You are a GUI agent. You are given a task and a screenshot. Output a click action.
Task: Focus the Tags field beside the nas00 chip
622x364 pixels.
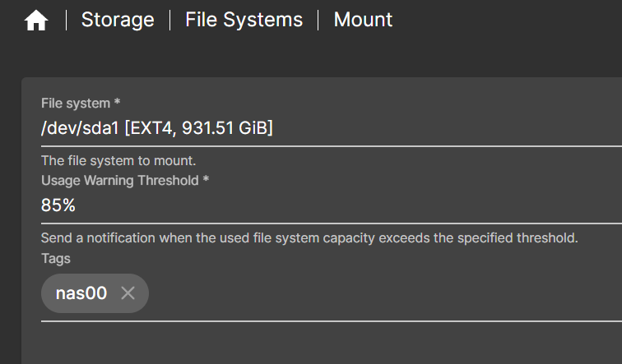click(385, 293)
